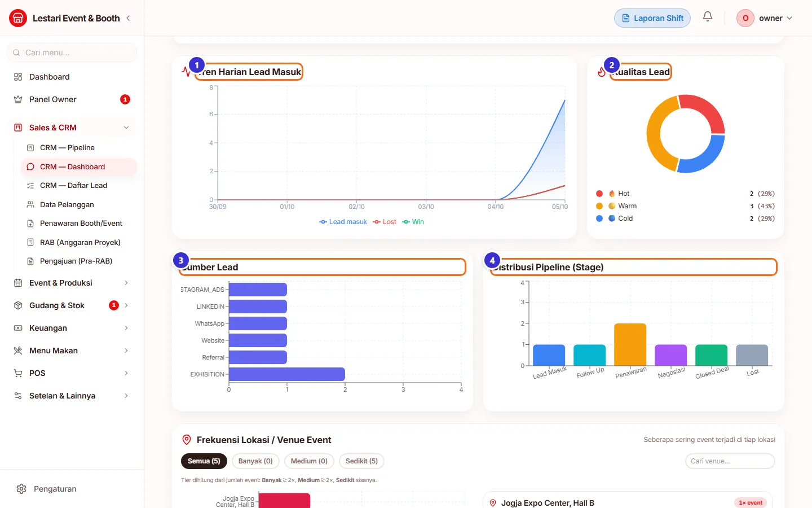The image size is (812, 508).
Task: Click the Setelan & Lainnya sliders icon
Action: click(x=18, y=396)
